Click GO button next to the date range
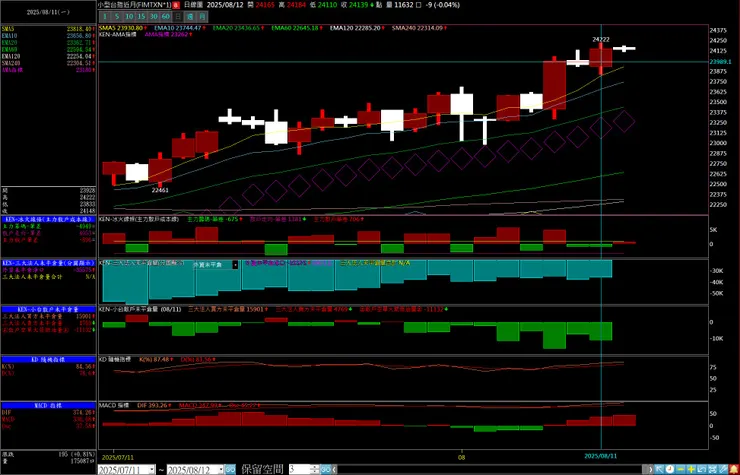This screenshot has width=740, height=475. point(230,469)
